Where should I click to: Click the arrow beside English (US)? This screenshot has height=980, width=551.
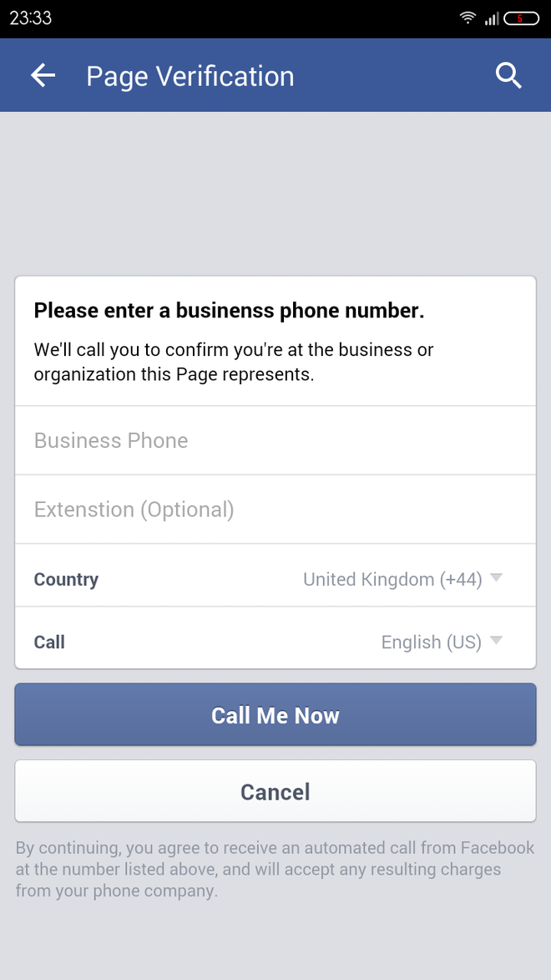point(497,641)
